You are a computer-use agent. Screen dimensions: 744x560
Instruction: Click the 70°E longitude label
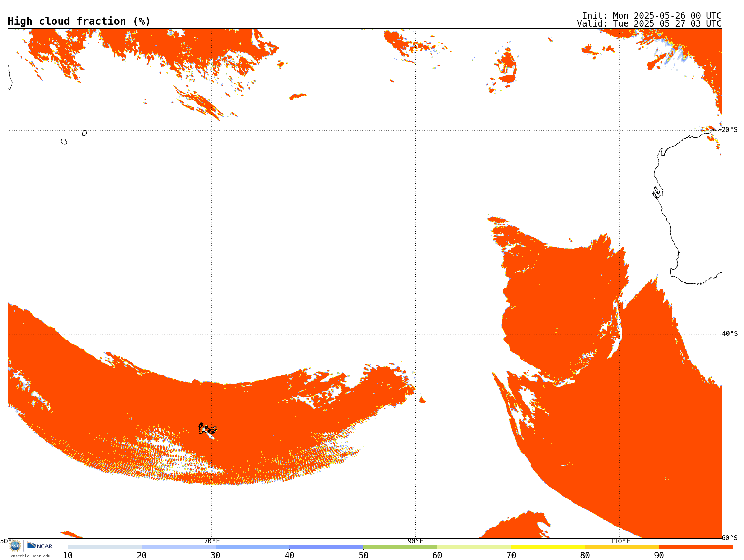212,541
